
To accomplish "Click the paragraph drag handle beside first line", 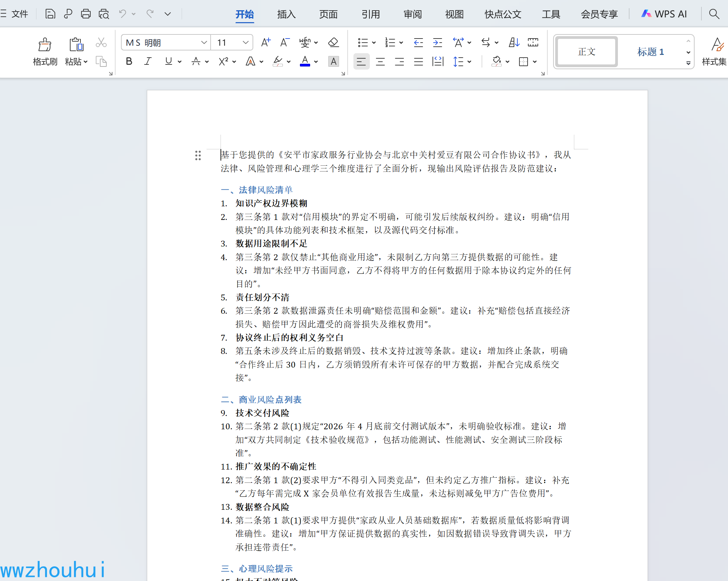I will pos(198,155).
